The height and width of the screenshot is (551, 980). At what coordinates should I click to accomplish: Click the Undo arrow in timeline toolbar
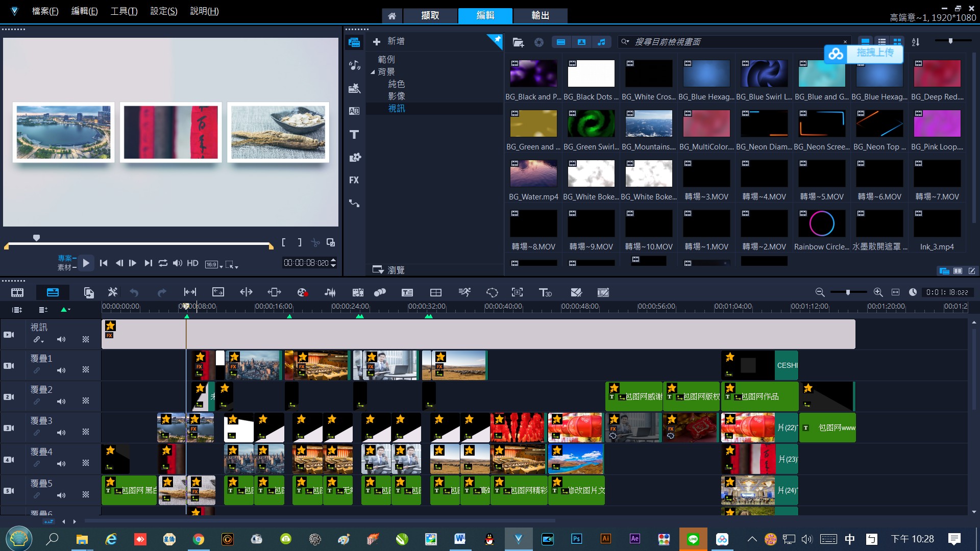(134, 292)
